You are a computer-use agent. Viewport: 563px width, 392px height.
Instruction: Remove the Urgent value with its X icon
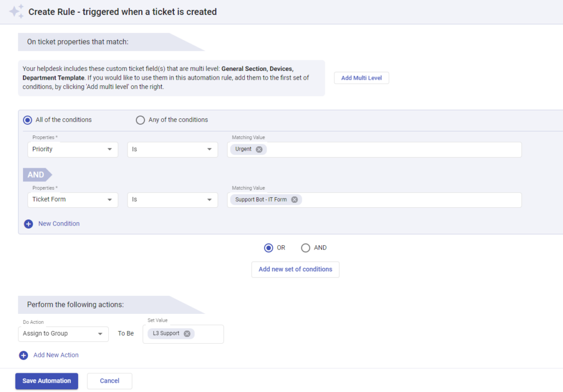[x=259, y=149]
